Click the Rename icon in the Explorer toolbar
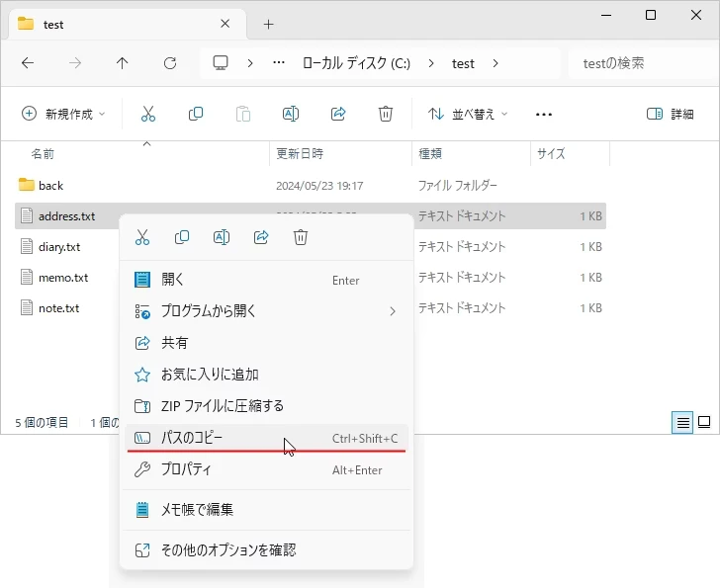 click(x=291, y=114)
